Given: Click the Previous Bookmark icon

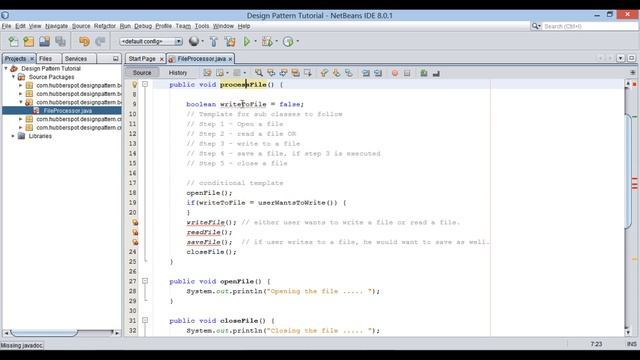Looking at the screenshot, I should coord(324,73).
